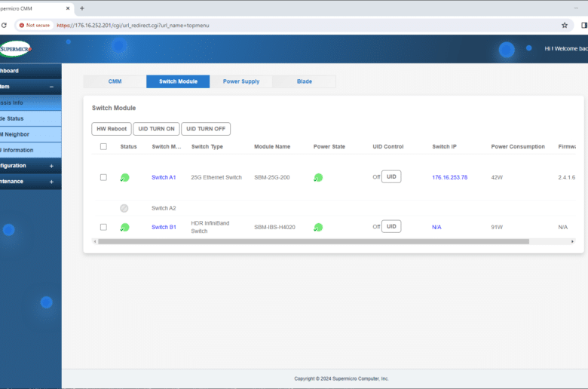Reload the page with the refresh icon
The height and width of the screenshot is (389, 588).
[4, 26]
